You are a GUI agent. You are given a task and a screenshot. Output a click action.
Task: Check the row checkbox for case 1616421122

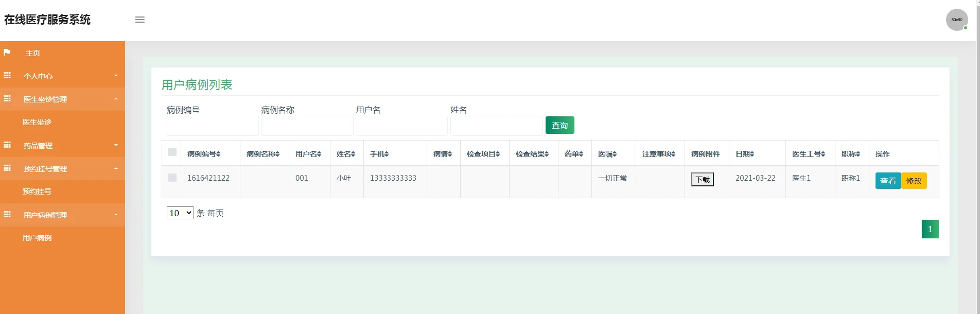coord(172,178)
